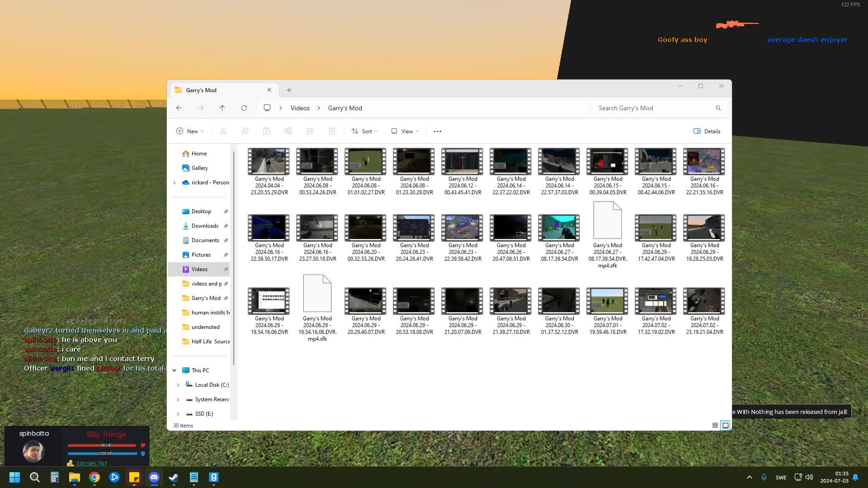Switch to large thumbnails view via status bar
The image size is (868, 488).
[725, 425]
